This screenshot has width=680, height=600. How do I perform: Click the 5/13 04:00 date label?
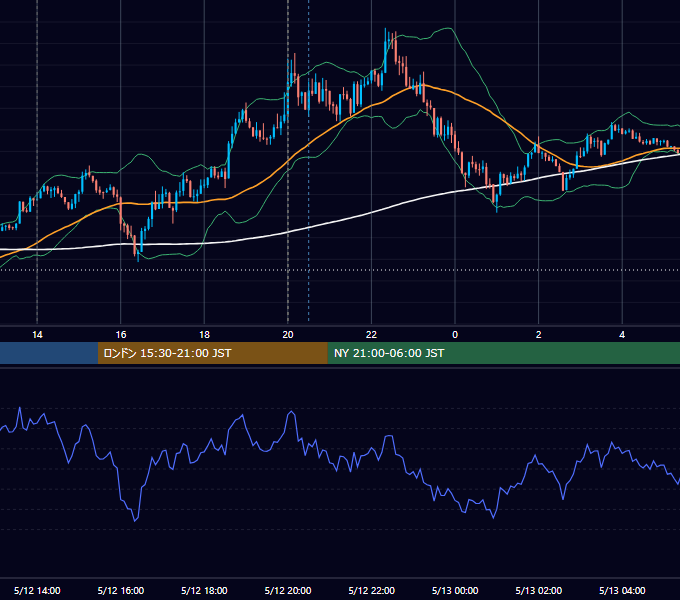(x=622, y=590)
